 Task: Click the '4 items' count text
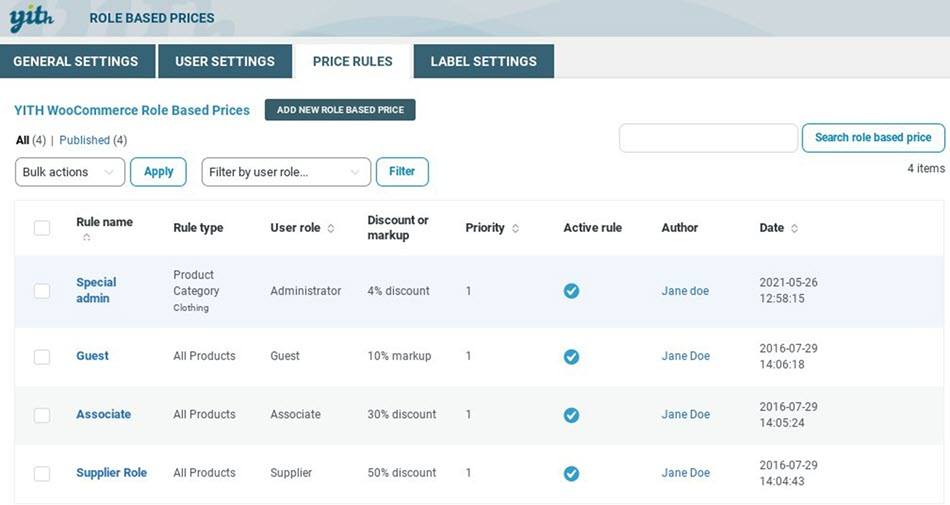pyautogui.click(x=926, y=168)
